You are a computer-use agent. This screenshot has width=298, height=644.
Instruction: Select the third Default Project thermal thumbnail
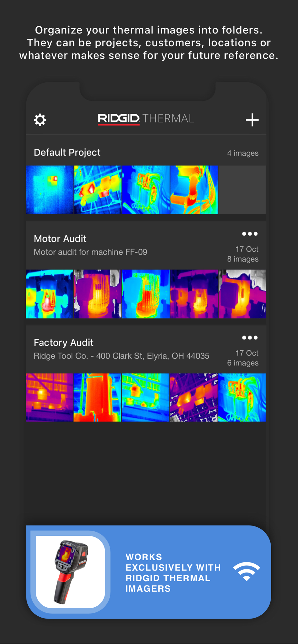pyautogui.click(x=146, y=190)
